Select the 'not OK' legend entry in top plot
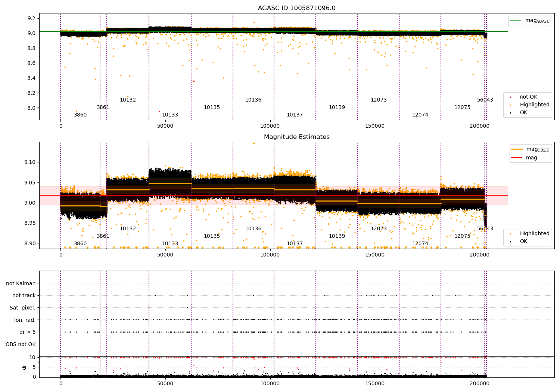 528,97
